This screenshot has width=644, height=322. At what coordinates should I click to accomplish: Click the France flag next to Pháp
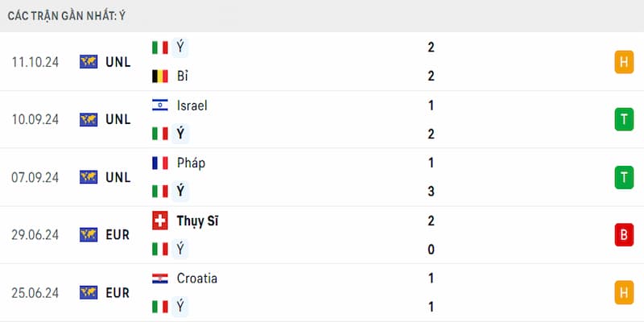pos(159,163)
